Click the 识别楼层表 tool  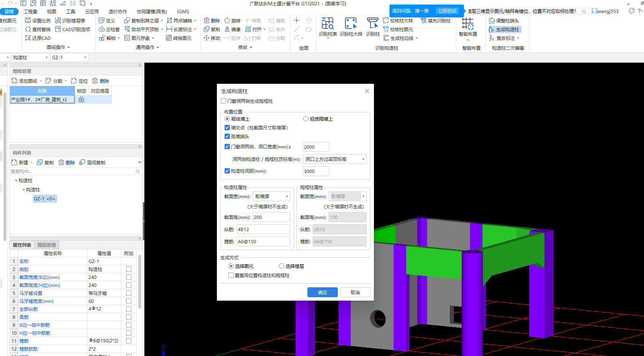(70, 21)
